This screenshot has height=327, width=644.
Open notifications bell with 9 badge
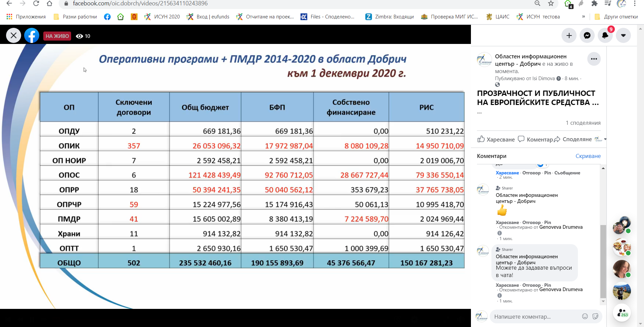pyautogui.click(x=605, y=36)
